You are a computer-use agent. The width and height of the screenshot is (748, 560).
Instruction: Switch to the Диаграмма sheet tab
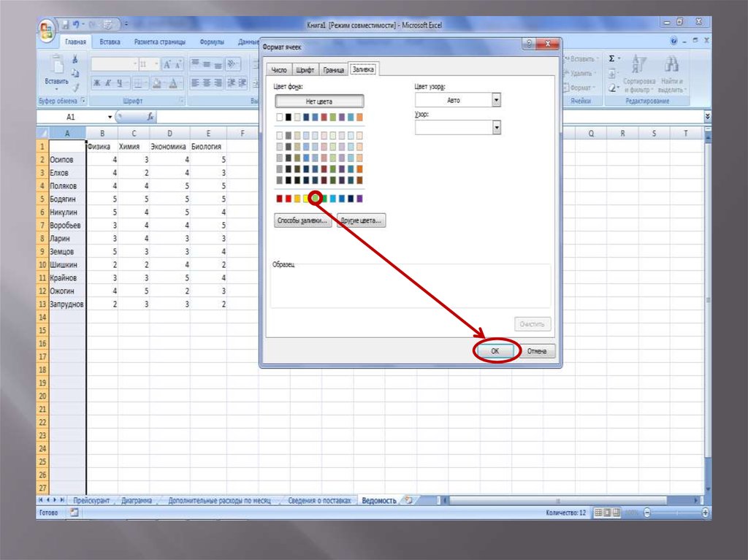pyautogui.click(x=137, y=500)
